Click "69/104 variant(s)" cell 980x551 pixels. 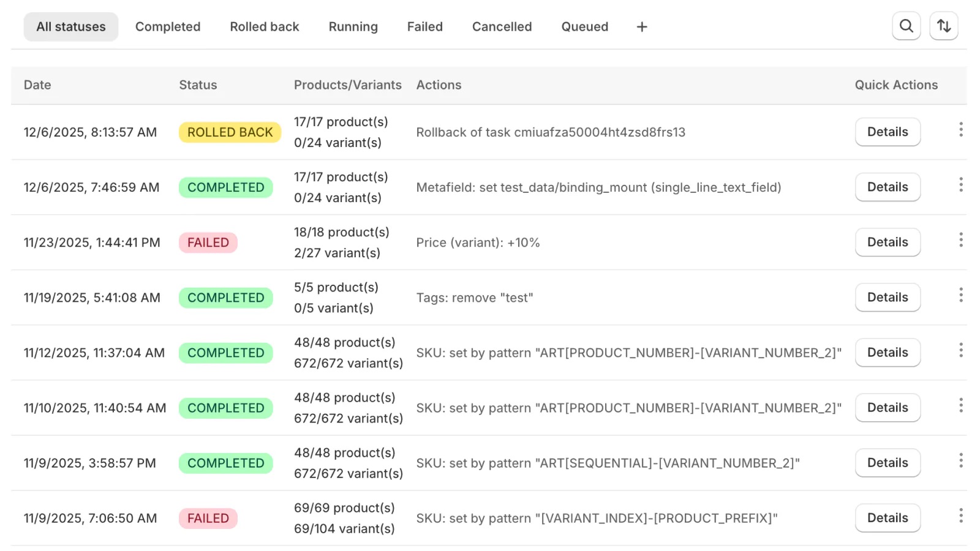click(x=344, y=528)
